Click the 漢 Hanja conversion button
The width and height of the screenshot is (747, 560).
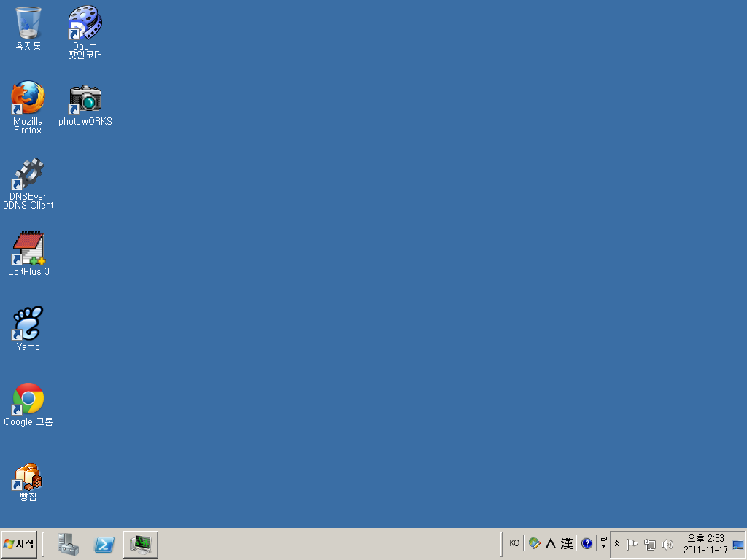(x=566, y=543)
